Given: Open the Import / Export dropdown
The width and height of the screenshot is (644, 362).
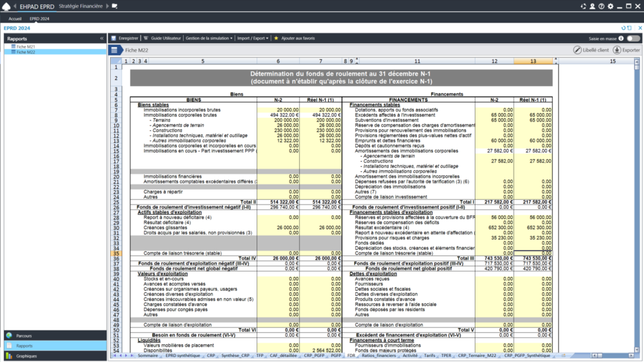Looking at the screenshot, I should click(253, 38).
